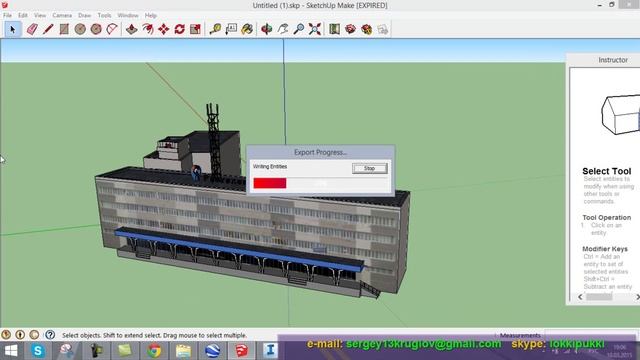Screen dimensions: 640x360
Task: Click the 'Tool Operation' heading
Action: 607,218
